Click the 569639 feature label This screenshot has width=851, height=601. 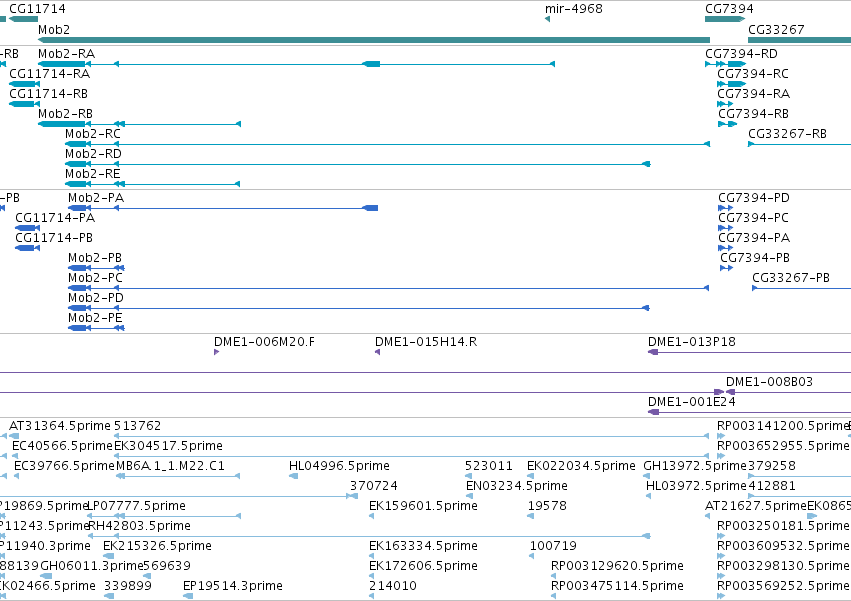click(167, 566)
